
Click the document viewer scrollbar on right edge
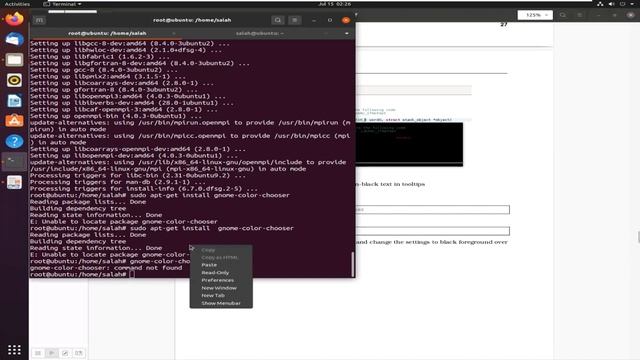[638, 237]
